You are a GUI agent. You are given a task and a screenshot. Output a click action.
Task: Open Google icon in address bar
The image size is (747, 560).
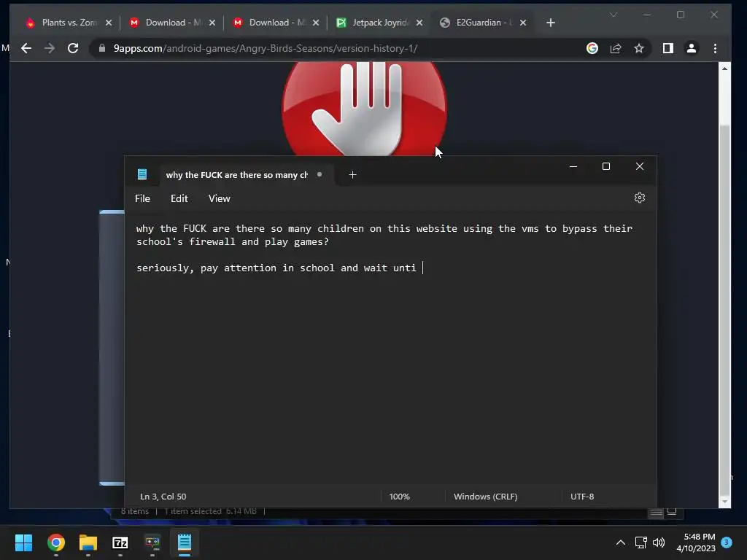pos(592,48)
